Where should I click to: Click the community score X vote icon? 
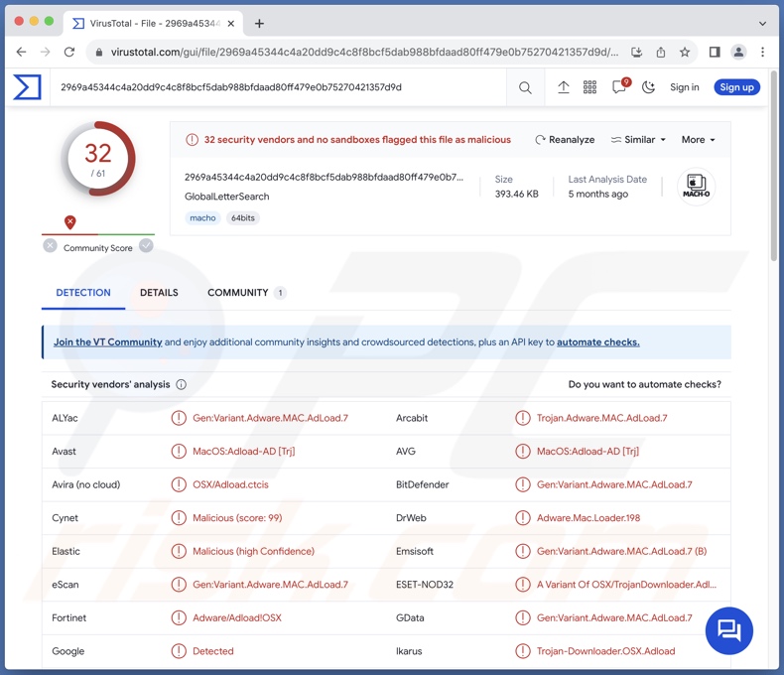50,245
